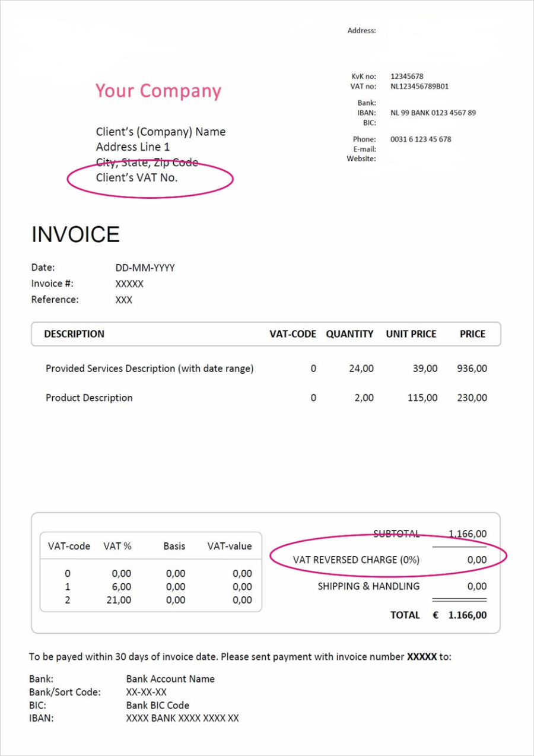Click unit price 39,00
The height and width of the screenshot is (756, 534).
(x=425, y=369)
